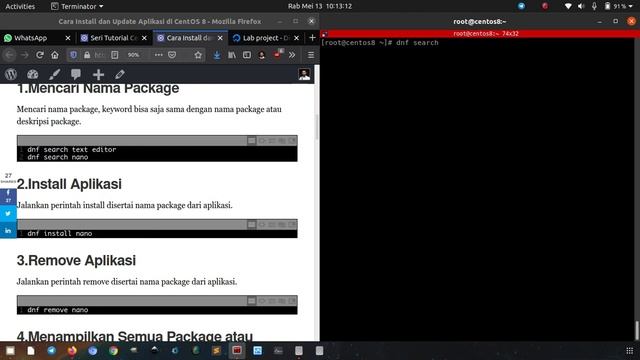Open Terminator red icon in dock

[x=237, y=350]
